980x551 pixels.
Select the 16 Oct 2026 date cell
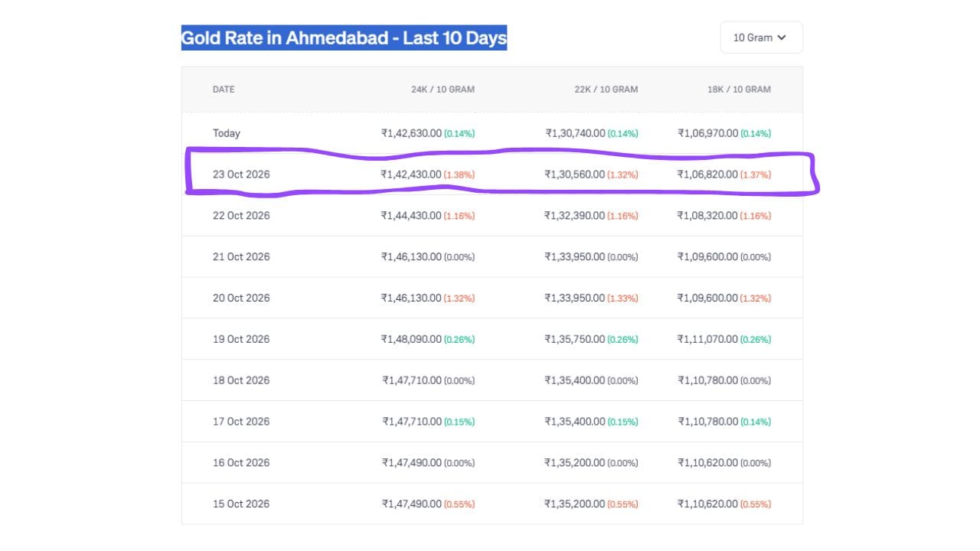[241, 463]
